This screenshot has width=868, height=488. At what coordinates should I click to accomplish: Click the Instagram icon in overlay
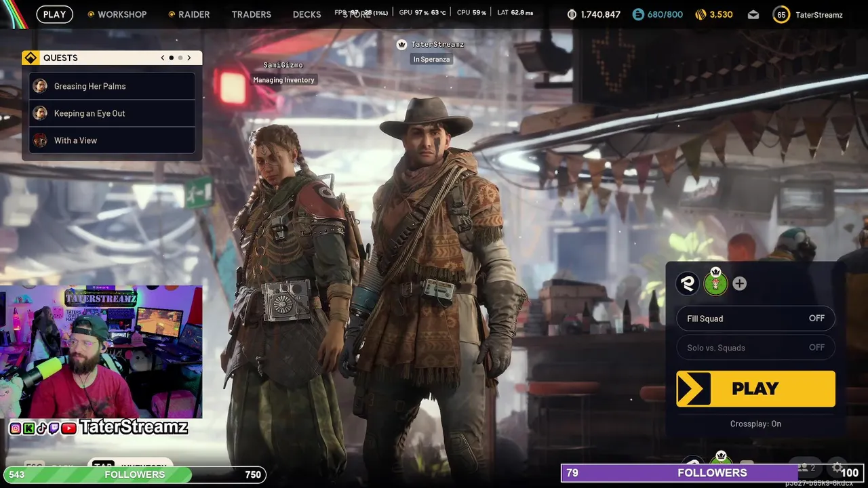(15, 428)
